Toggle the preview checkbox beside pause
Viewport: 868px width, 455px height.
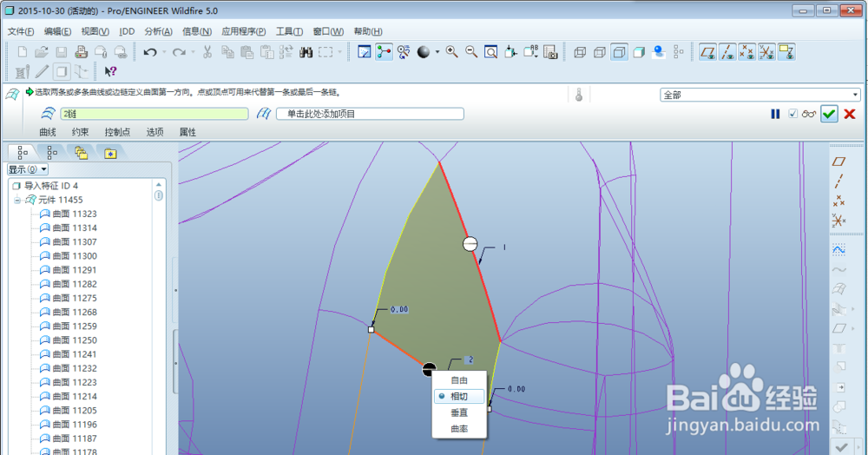point(792,114)
